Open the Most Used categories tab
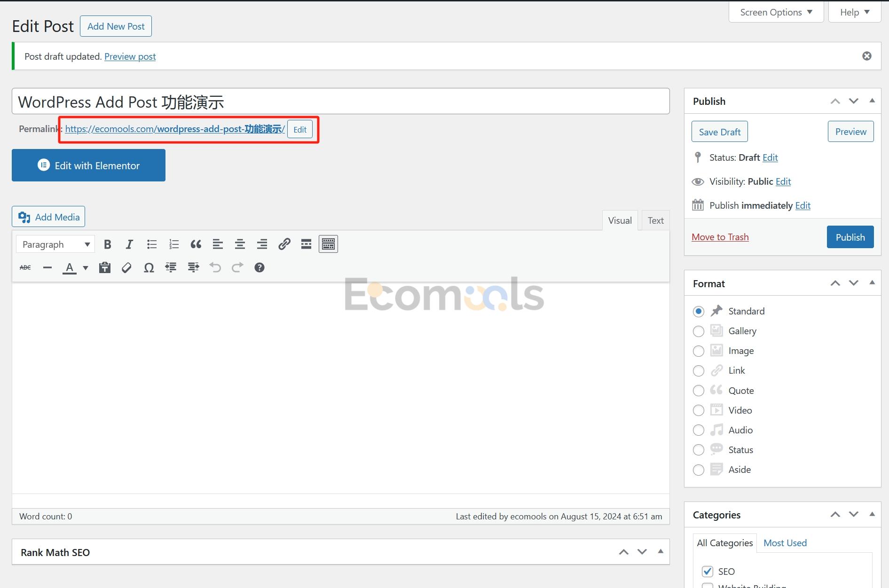 coord(785,543)
